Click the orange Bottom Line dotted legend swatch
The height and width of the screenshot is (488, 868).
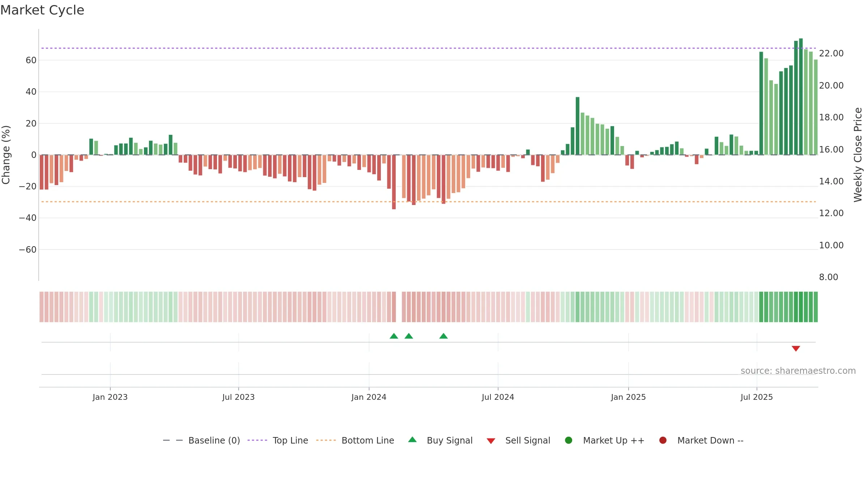coord(326,440)
